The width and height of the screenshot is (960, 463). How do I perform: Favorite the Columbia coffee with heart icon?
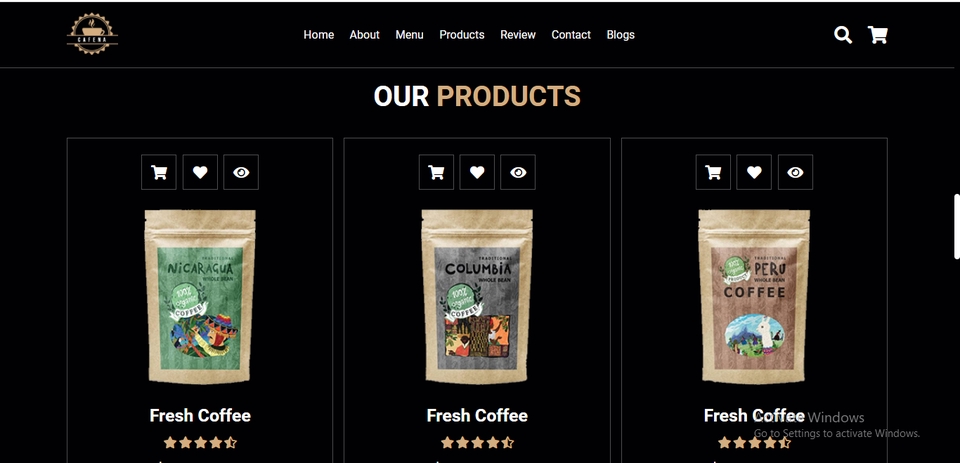477,172
